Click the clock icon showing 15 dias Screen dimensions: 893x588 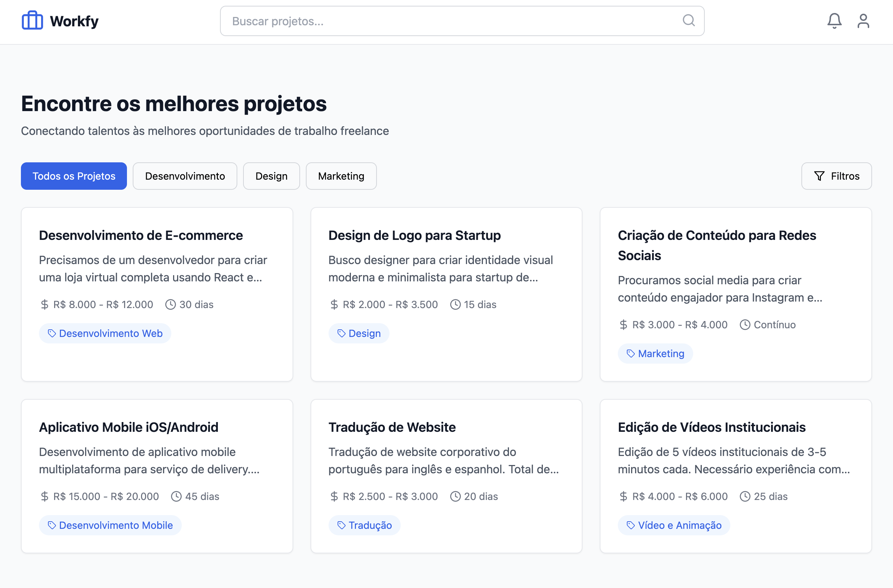tap(456, 304)
